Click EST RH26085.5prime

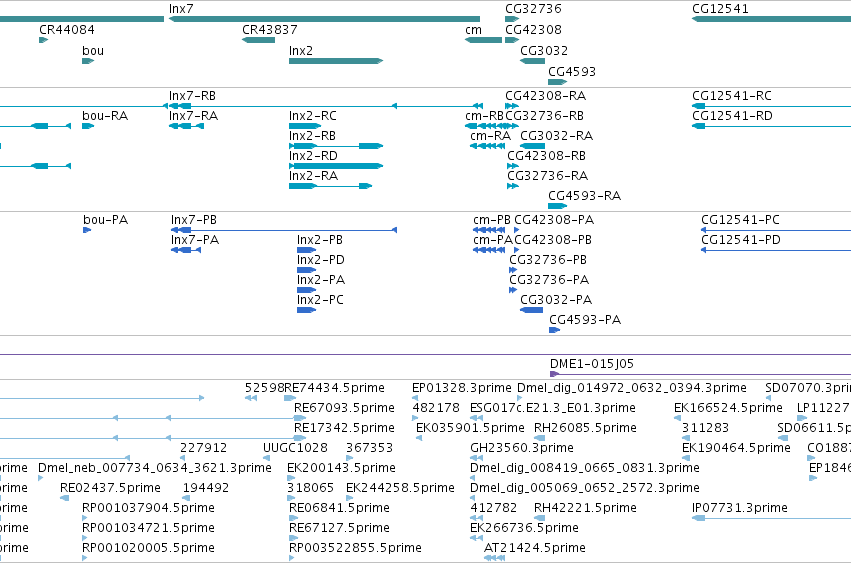[585, 428]
